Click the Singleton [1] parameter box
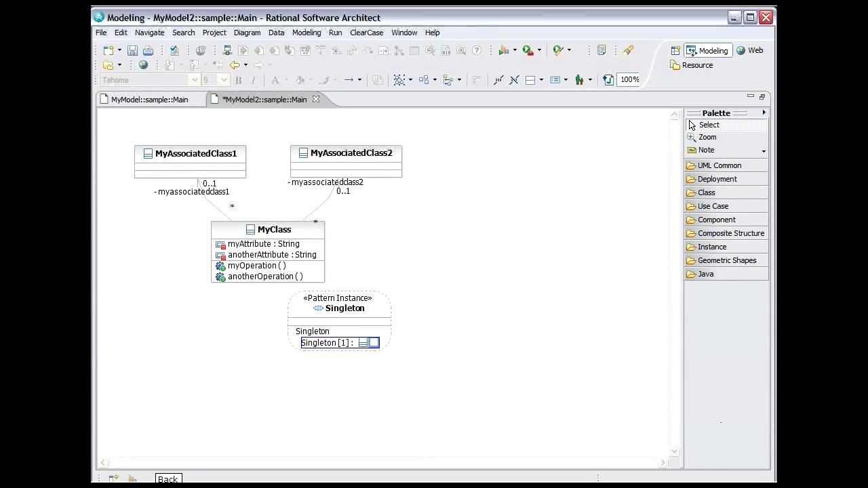868x488 pixels. click(340, 343)
